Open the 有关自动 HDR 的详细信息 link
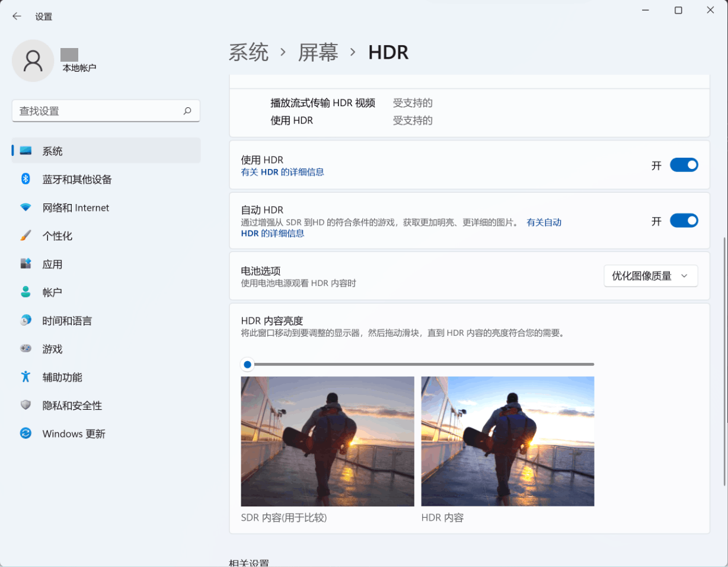728x567 pixels. click(544, 222)
